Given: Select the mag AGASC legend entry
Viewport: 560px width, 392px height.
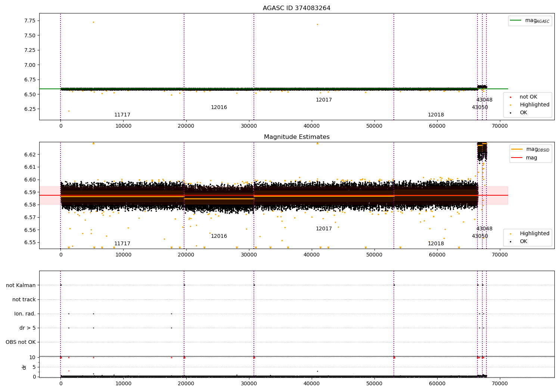Looking at the screenshot, I should (x=530, y=21).
